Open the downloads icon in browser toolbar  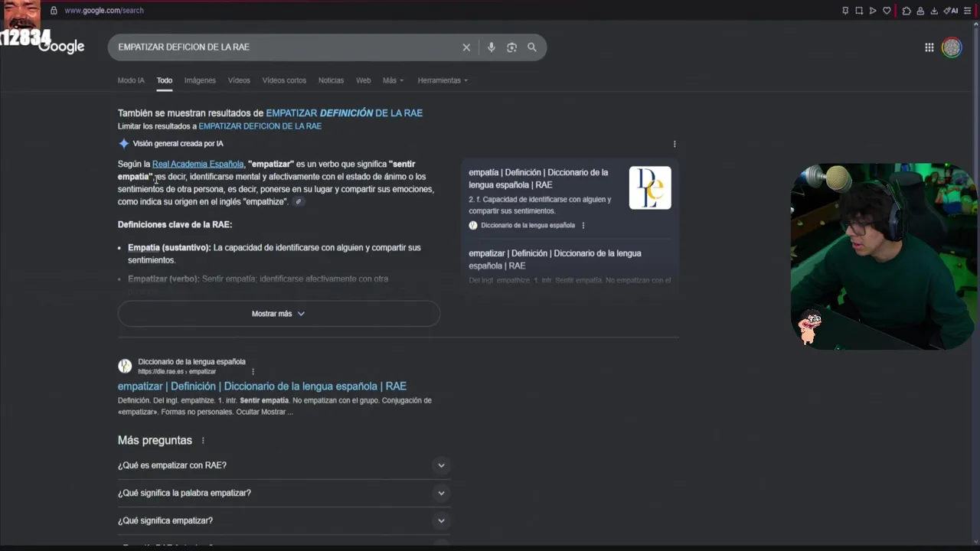(x=934, y=11)
